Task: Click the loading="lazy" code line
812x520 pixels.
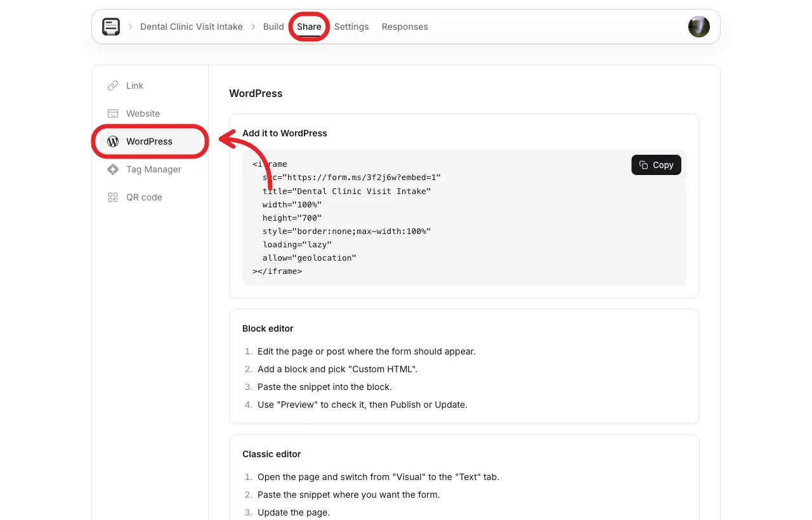Action: pos(297,244)
